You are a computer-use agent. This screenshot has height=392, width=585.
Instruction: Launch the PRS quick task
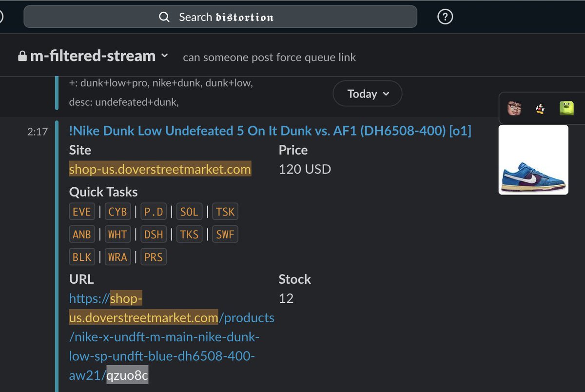click(x=154, y=257)
